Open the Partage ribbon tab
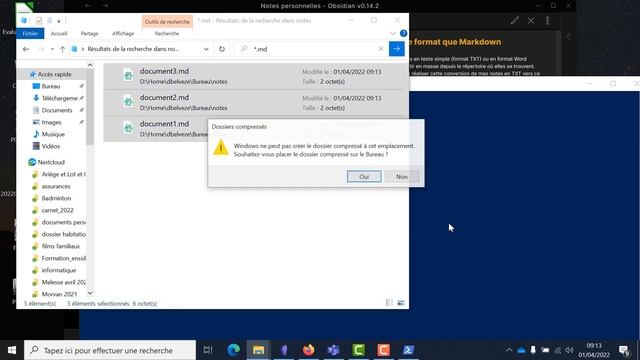This screenshot has height=360, width=640. pos(89,33)
